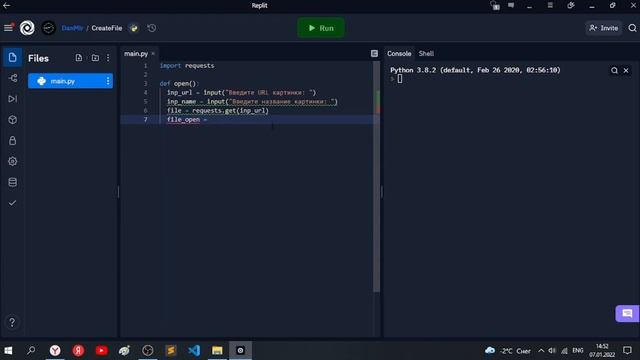The image size is (640, 360).
Task: Open search with the magnifier icon in header
Action: click(x=632, y=28)
